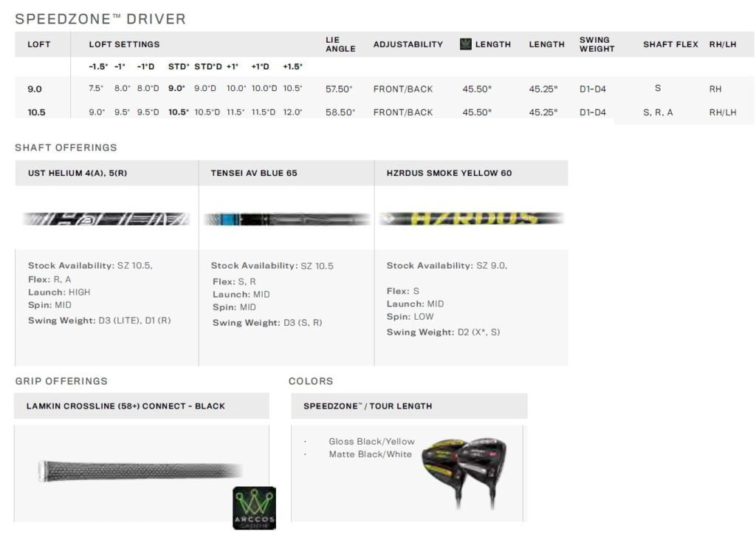Screen dimensions: 756x557
Task: Select the Matte Black/White color option
Action: coord(371,454)
